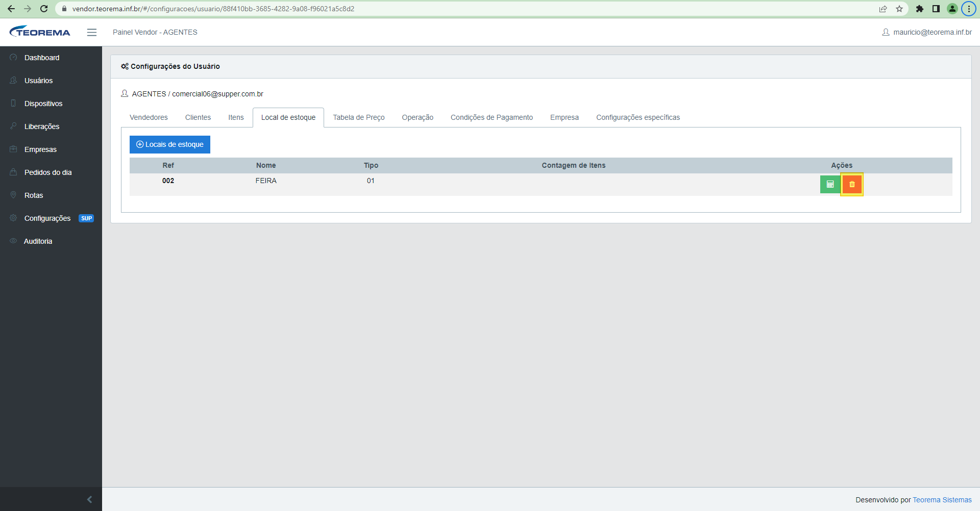The height and width of the screenshot is (511, 980).
Task: Switch to Itens tab
Action: point(236,117)
